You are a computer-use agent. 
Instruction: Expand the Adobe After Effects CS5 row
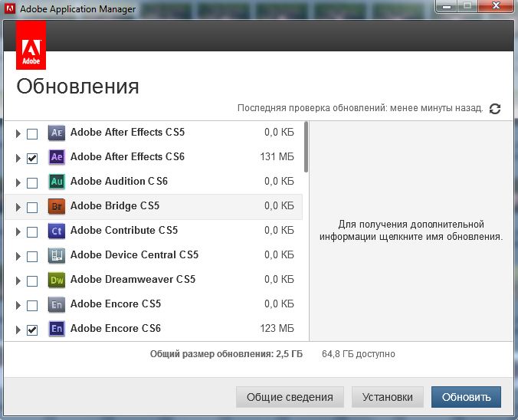point(18,134)
